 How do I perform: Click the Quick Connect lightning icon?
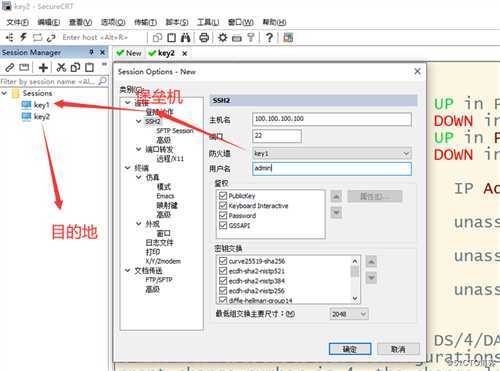pos(23,37)
